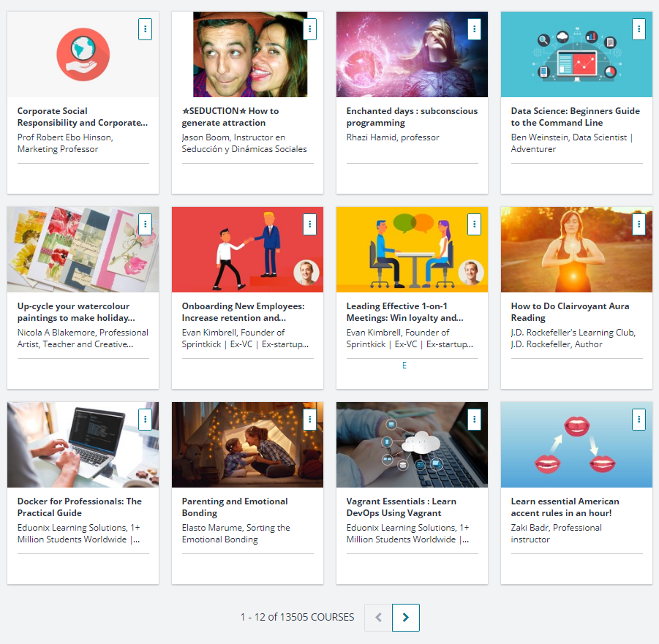Open options menu on Clairvoyant Aura Reading card
659x644 pixels.
tap(639, 224)
